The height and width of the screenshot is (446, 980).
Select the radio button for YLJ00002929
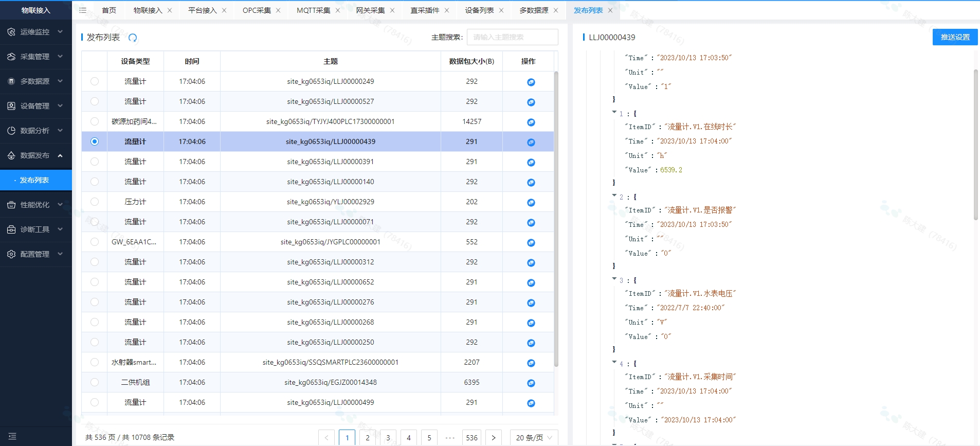95,202
